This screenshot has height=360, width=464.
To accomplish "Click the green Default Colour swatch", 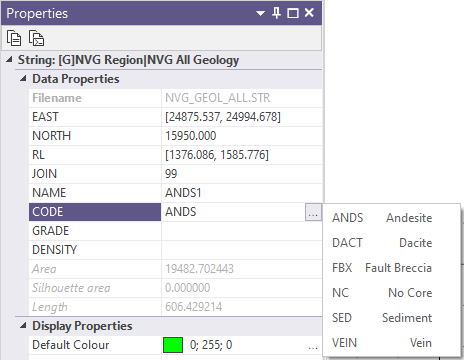I will click(173, 345).
